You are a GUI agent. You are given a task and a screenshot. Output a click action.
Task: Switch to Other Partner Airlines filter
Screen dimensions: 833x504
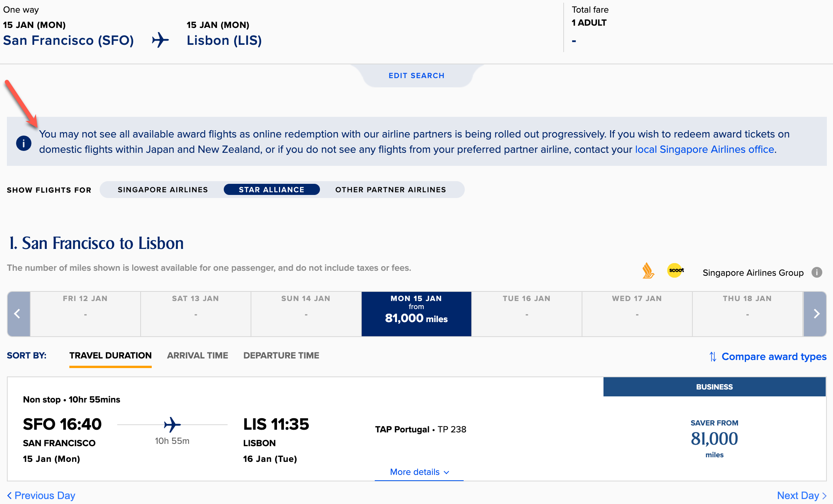(x=391, y=190)
